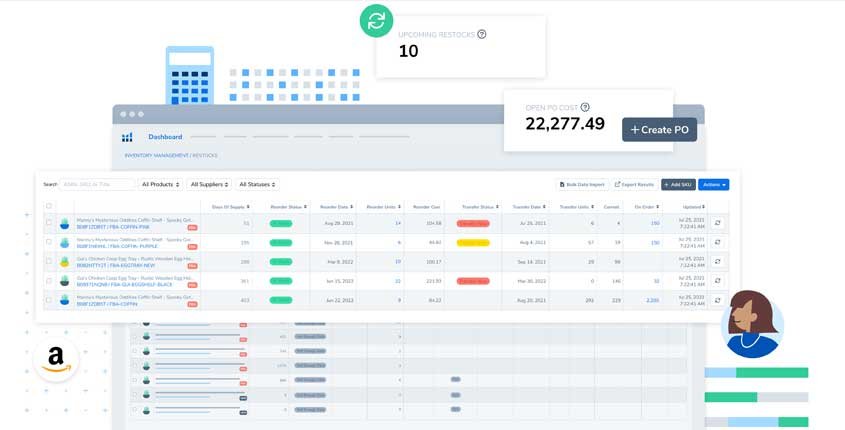Click the reorder date Nov 26, 2021
The height and width of the screenshot is (430, 845).
[x=340, y=242]
